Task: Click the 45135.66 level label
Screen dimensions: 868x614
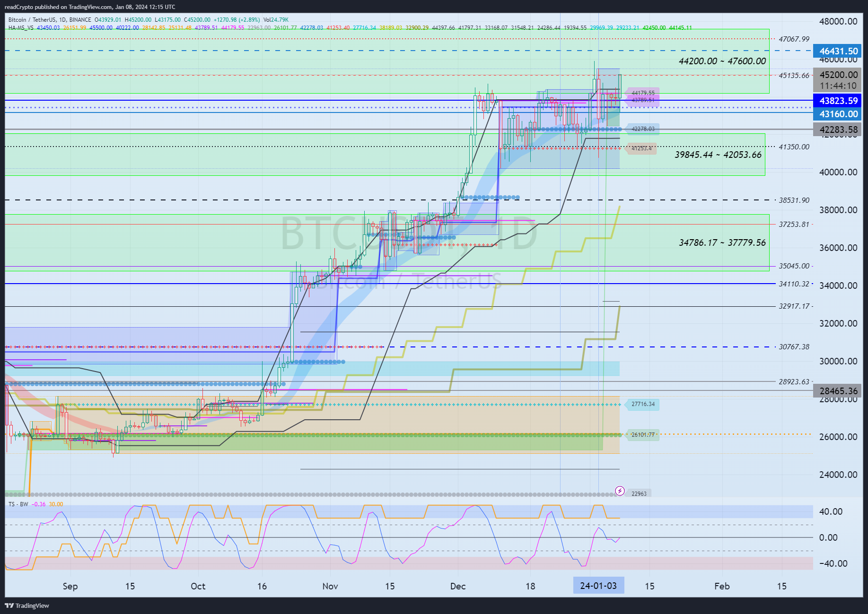Action: (794, 75)
